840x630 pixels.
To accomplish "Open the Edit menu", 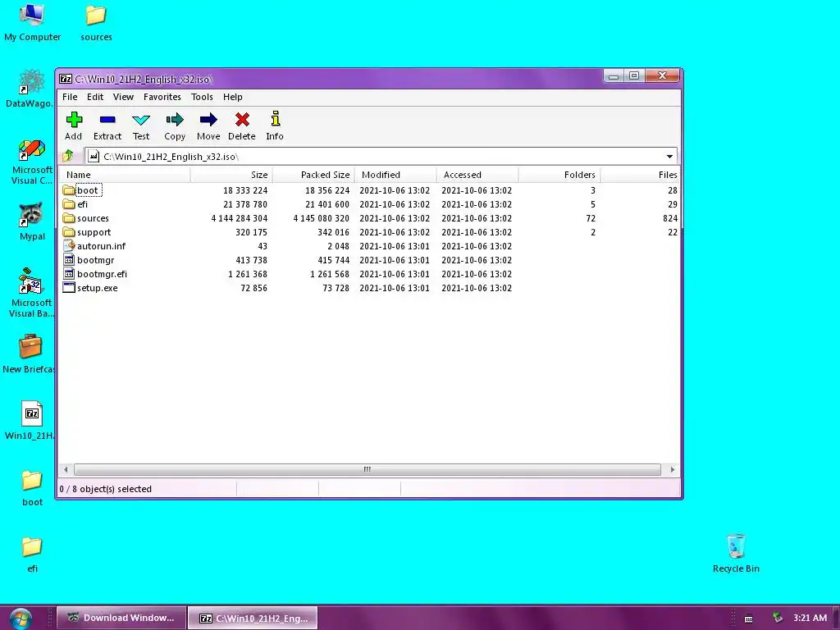I will 95,97.
